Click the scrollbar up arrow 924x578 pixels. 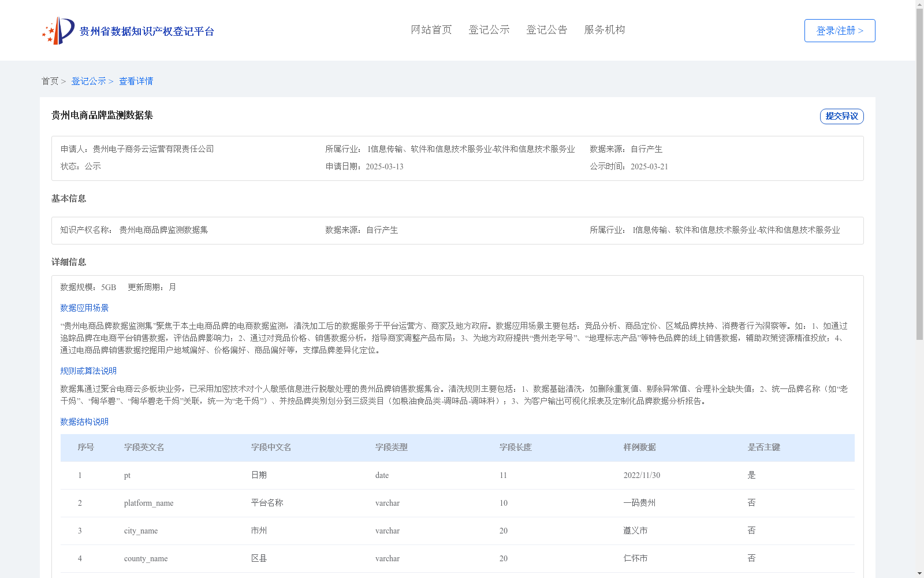pos(919,4)
